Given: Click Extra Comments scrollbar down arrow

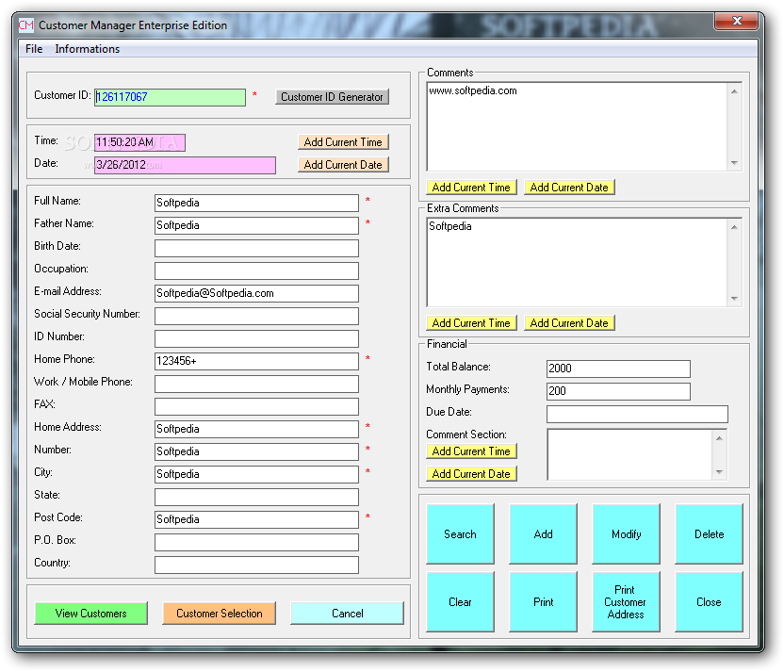Looking at the screenshot, I should [734, 299].
